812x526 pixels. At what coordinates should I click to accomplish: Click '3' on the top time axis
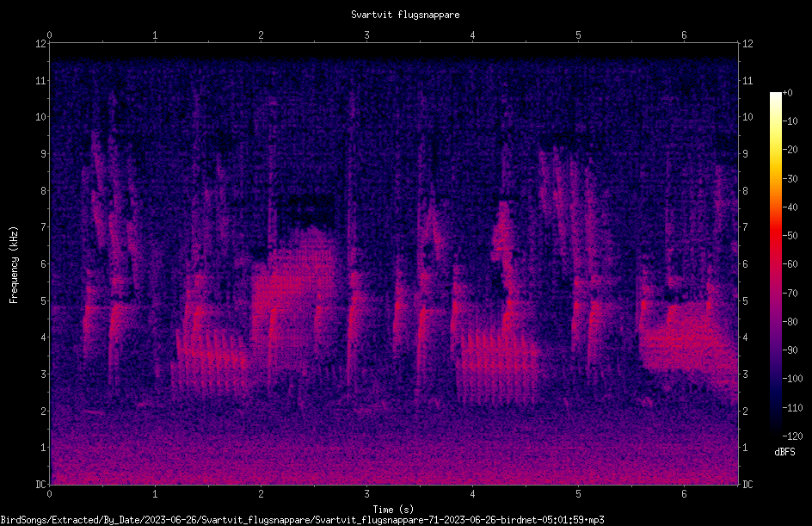point(366,35)
